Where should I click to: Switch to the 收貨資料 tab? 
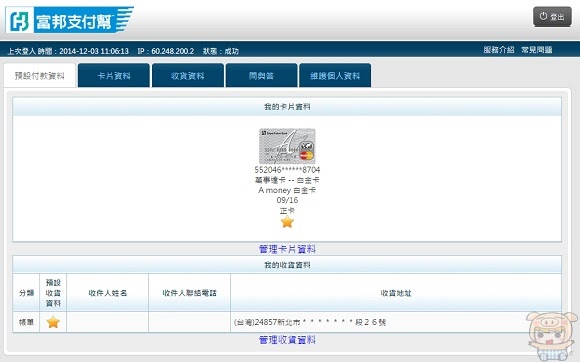click(x=188, y=75)
